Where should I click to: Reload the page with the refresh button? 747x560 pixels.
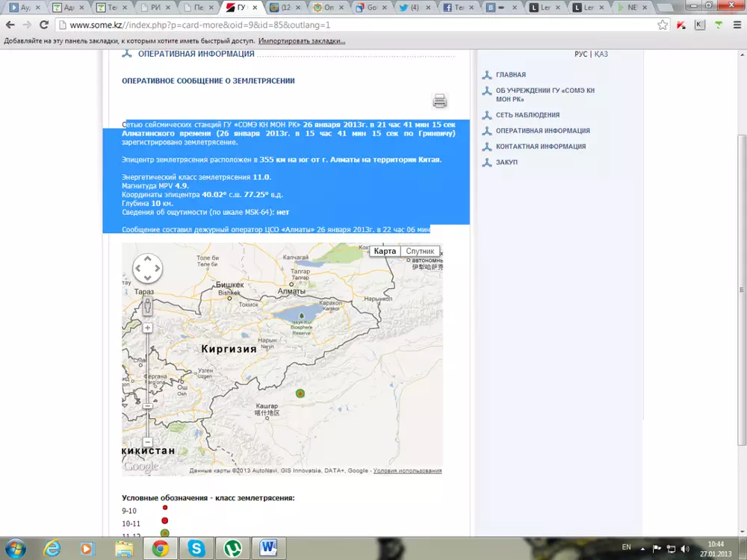tap(43, 25)
